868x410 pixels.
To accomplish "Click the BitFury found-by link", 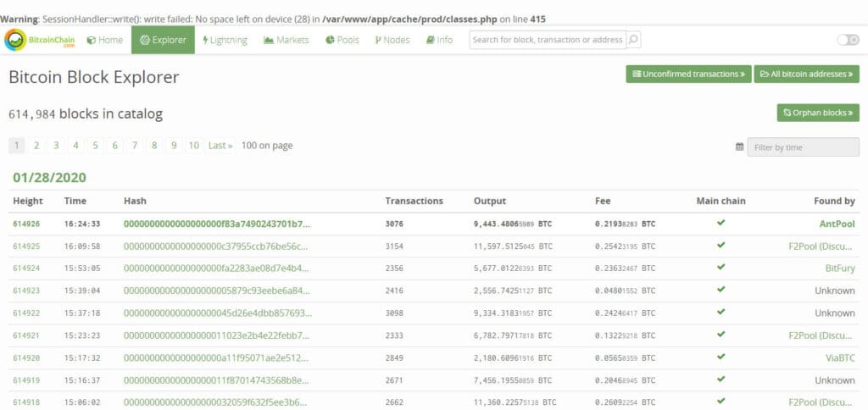I will click(840, 269).
